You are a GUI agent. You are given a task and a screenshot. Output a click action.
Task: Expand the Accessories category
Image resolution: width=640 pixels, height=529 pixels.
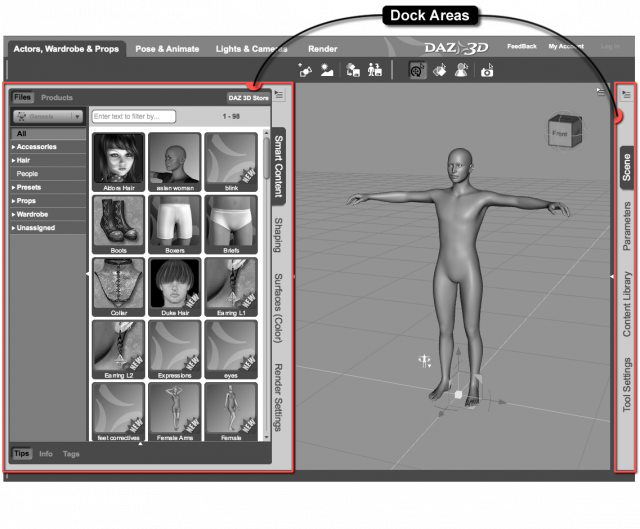[48, 147]
